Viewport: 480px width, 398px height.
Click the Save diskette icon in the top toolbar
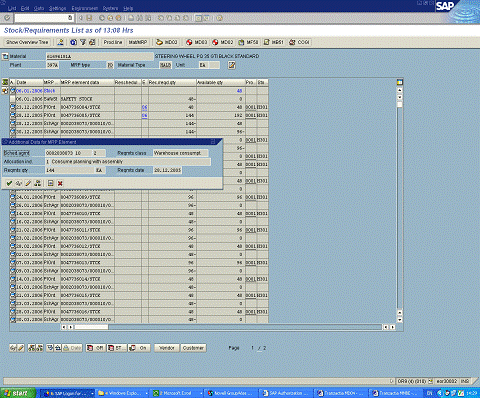tap(89, 18)
